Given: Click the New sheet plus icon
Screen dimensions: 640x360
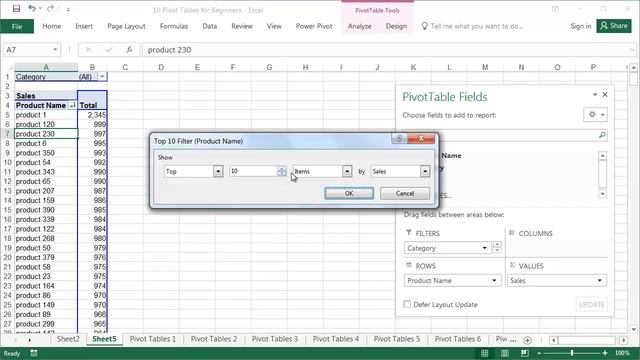Looking at the screenshot, I should click(527, 340).
